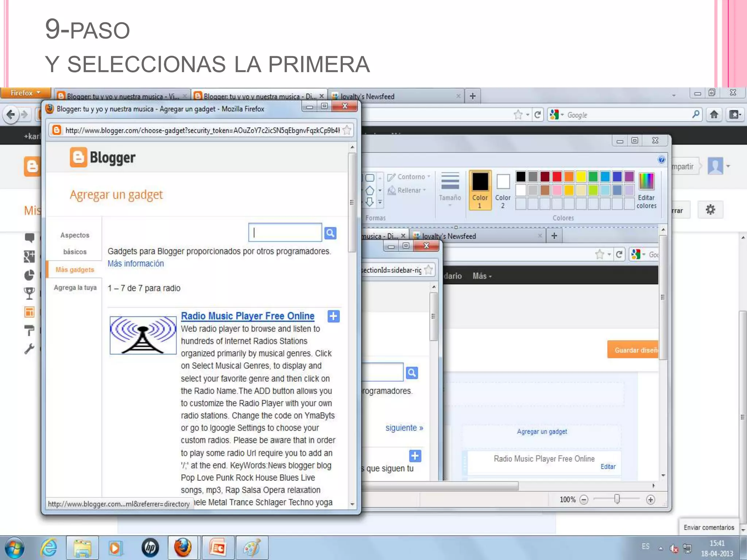Click the Firefox home icon
Image resolution: width=747 pixels, height=560 pixels.
(714, 115)
